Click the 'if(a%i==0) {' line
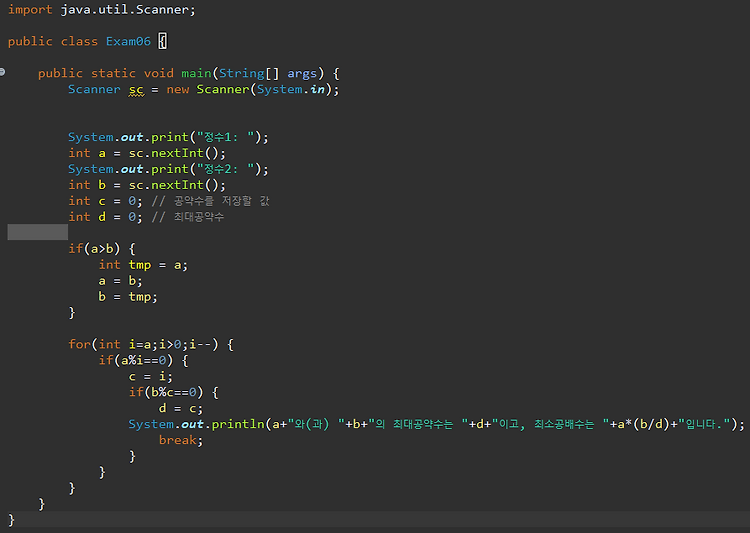Viewport: 750px width, 533px height. click(x=143, y=360)
